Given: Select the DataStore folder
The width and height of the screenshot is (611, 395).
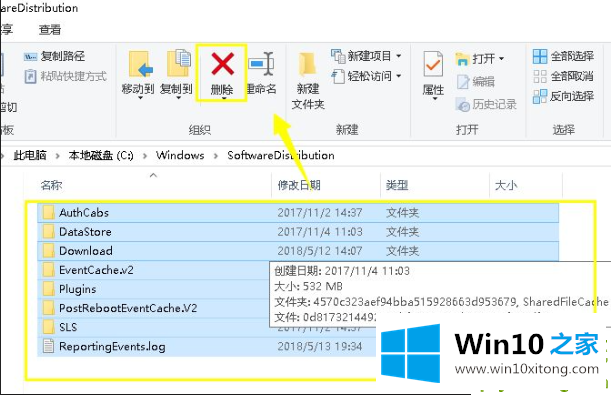Looking at the screenshot, I should (298, 232).
